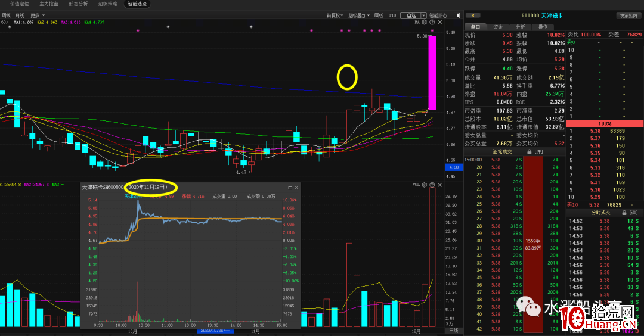Select the 形态分析 top tab
644x336 pixels.
pos(78,4)
